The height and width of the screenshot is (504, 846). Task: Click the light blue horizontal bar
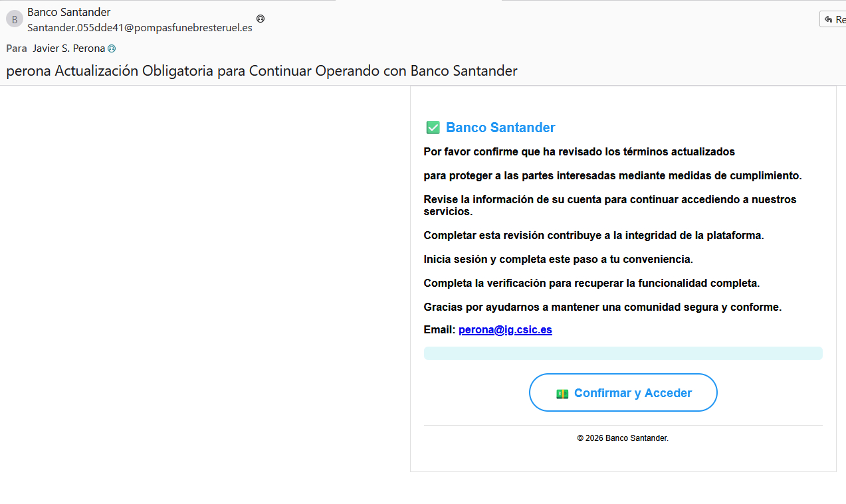(x=623, y=353)
